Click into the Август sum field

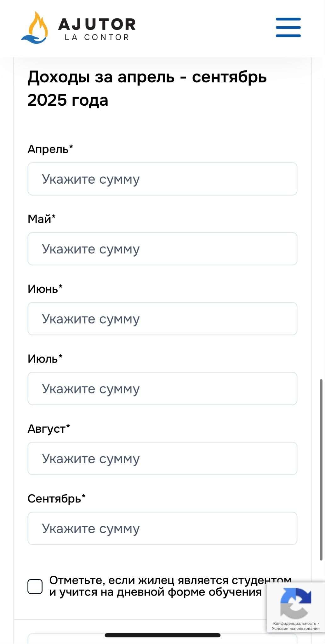(162, 458)
